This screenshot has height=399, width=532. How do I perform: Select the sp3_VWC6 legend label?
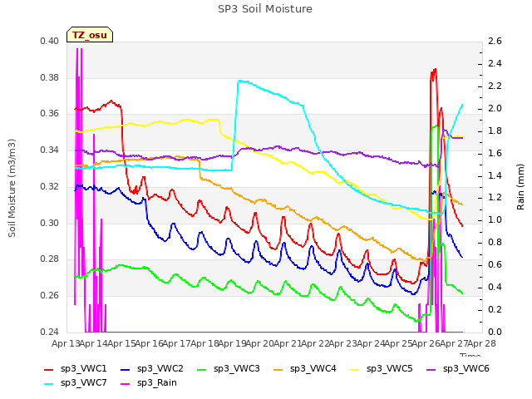[465, 369]
